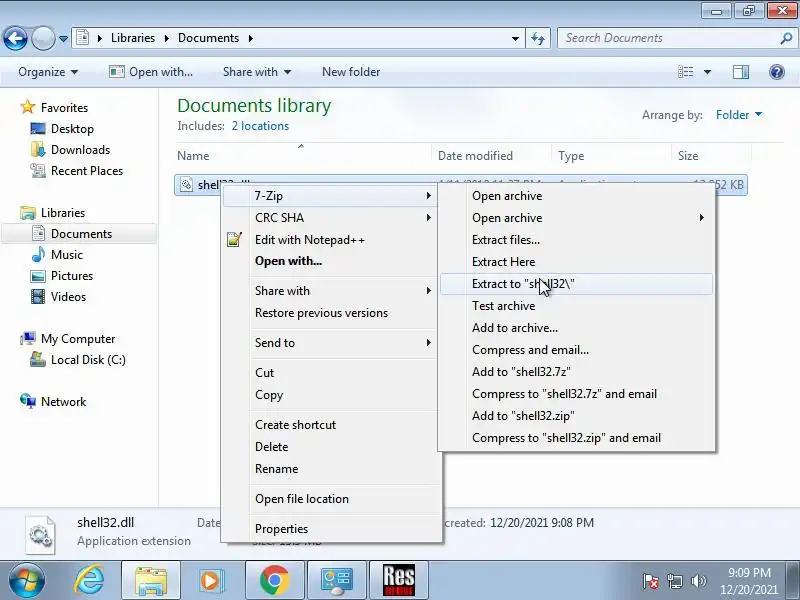
Task: Choose Copy in context menu
Action: tap(330, 395)
